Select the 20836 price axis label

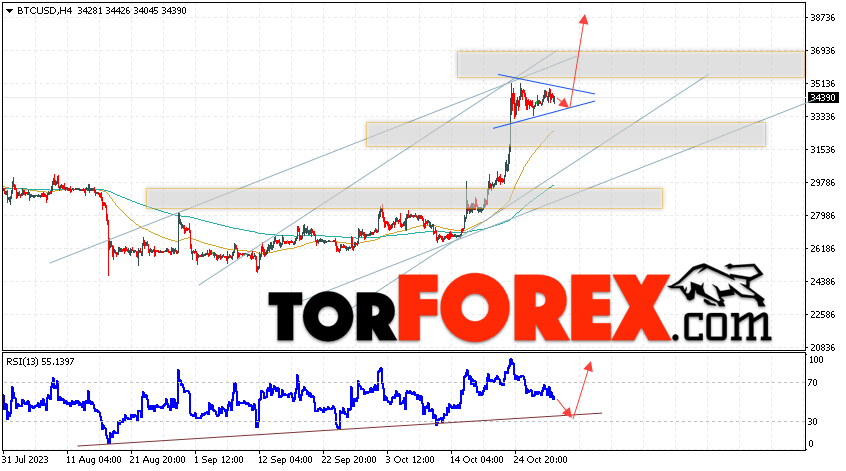[823, 347]
